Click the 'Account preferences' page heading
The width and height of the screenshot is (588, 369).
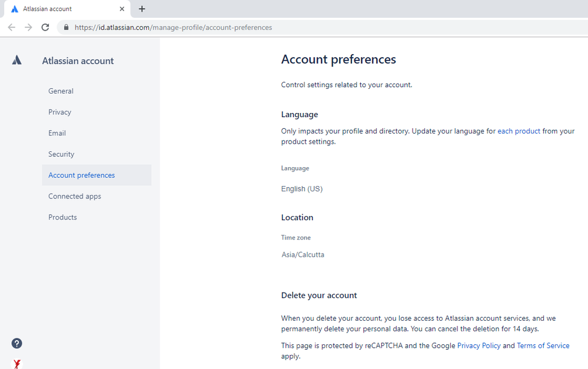(x=338, y=59)
